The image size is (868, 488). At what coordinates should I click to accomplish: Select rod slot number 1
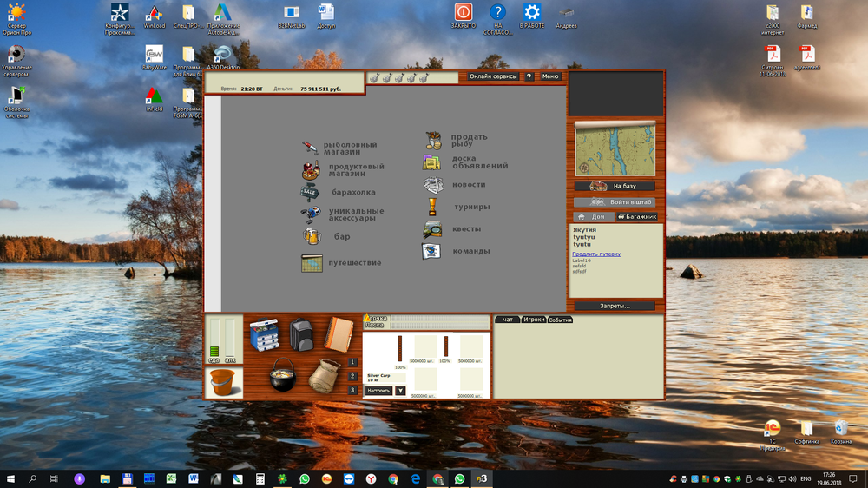(x=352, y=362)
